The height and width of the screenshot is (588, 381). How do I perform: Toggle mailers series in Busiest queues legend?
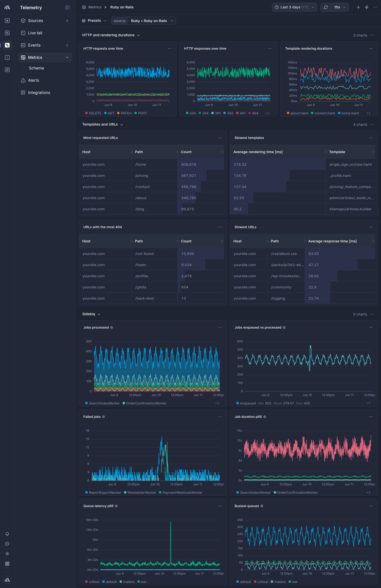pyautogui.click(x=278, y=582)
